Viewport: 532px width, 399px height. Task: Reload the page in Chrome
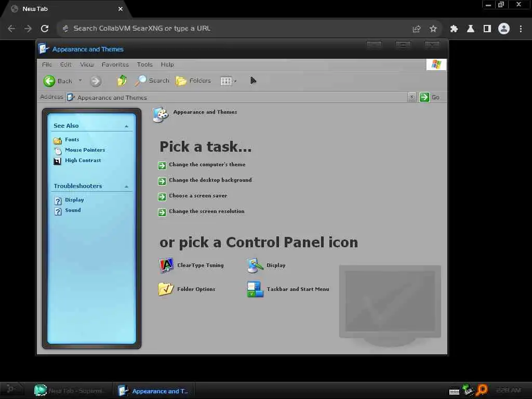coord(45,29)
